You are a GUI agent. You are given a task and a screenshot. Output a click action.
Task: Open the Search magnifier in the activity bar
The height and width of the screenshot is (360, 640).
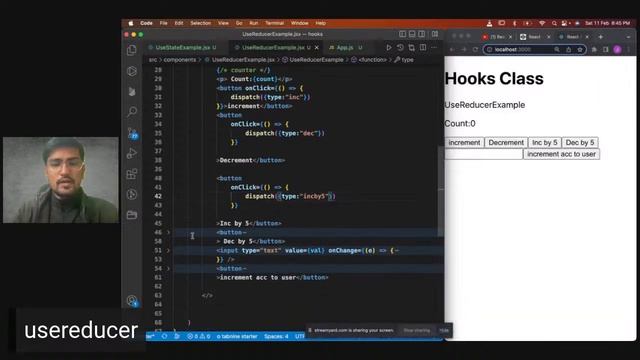(x=132, y=111)
